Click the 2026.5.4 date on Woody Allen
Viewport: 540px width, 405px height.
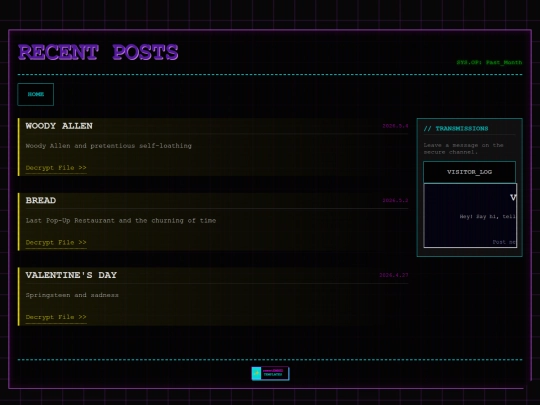(x=395, y=126)
